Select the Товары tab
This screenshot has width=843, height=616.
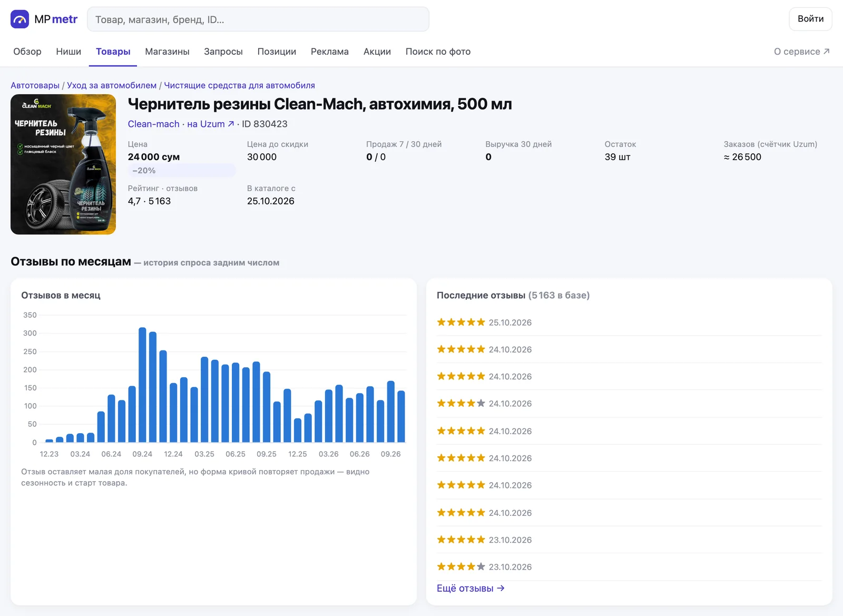click(113, 52)
